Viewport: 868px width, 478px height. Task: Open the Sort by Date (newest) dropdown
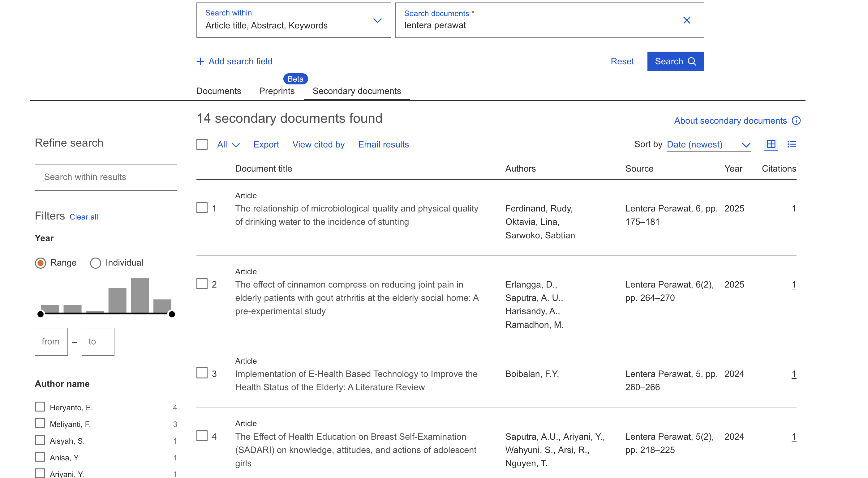pos(708,145)
